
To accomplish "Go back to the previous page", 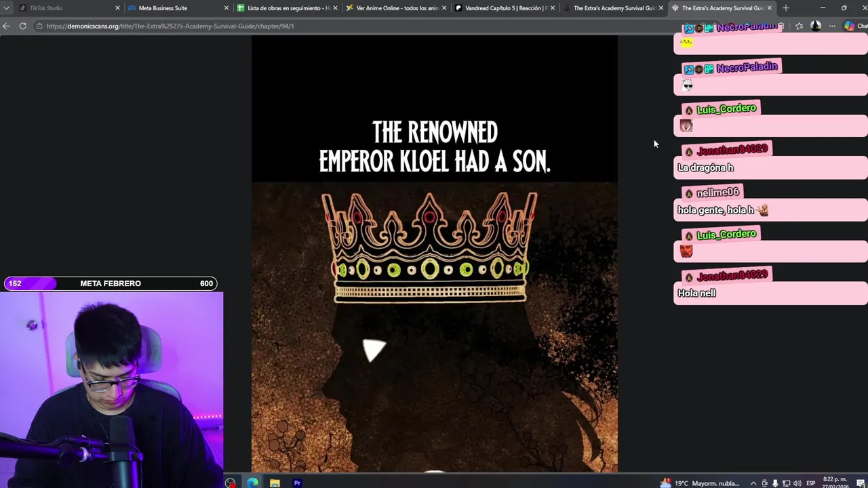I will (6, 26).
